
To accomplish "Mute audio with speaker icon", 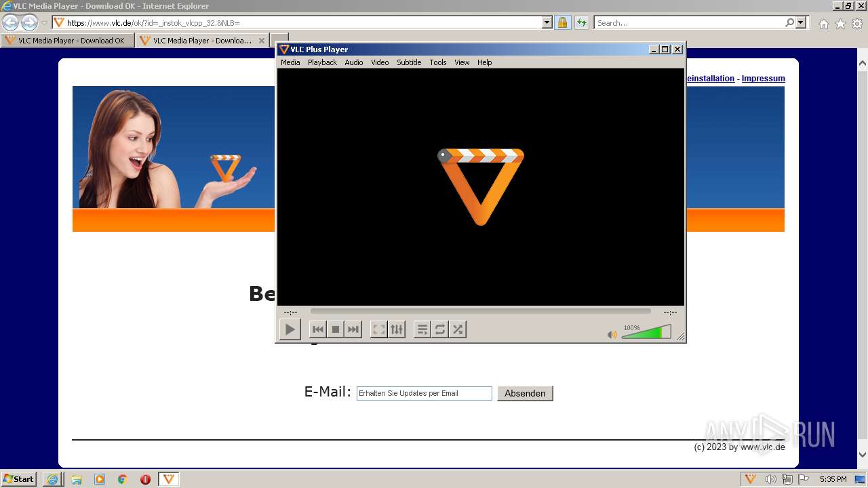I will click(612, 334).
